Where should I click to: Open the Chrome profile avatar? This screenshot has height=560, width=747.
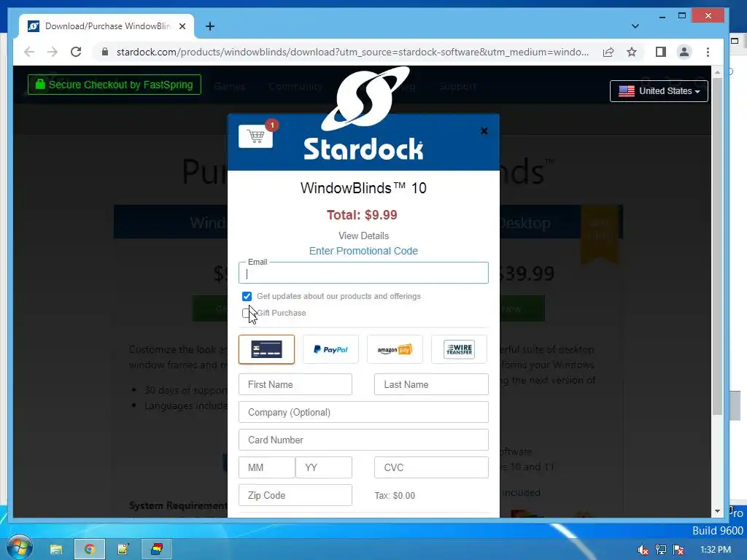pos(684,52)
